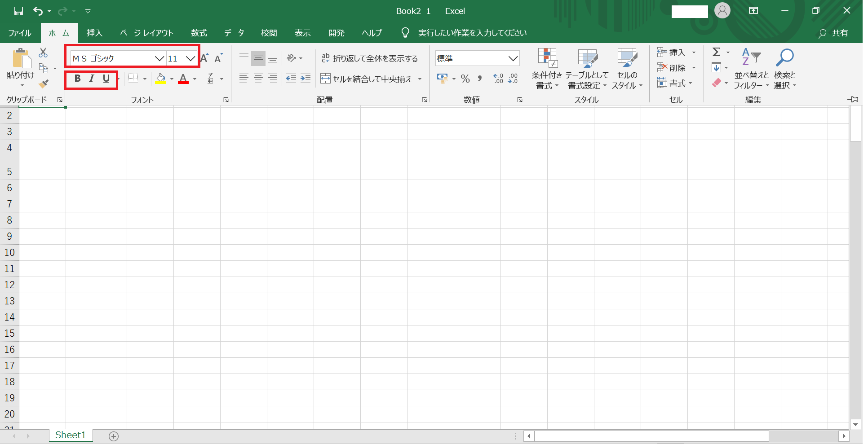Screen dimensions: 868x444
Task: Click the 挿入 cells insert button
Action: click(x=671, y=53)
